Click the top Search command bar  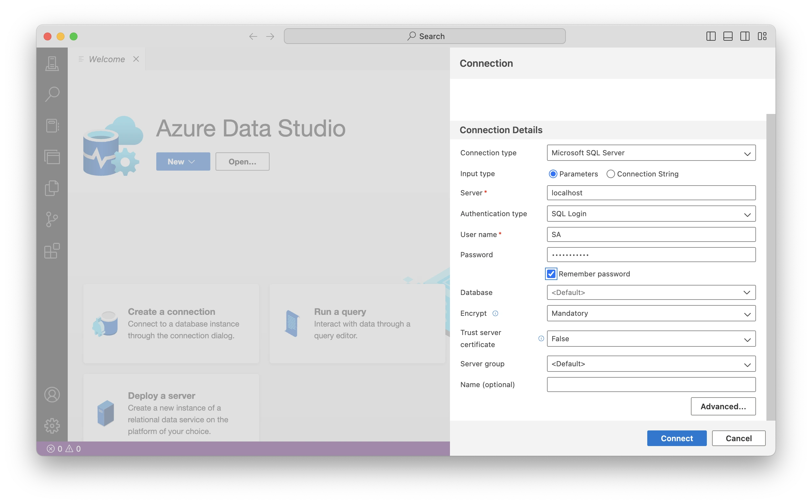point(425,36)
